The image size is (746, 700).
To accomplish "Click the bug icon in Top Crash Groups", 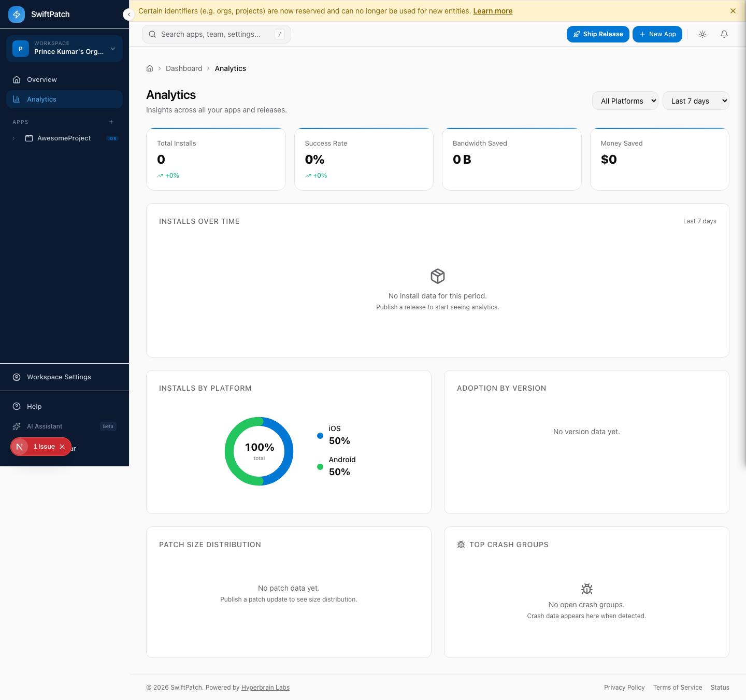I will coord(461,545).
